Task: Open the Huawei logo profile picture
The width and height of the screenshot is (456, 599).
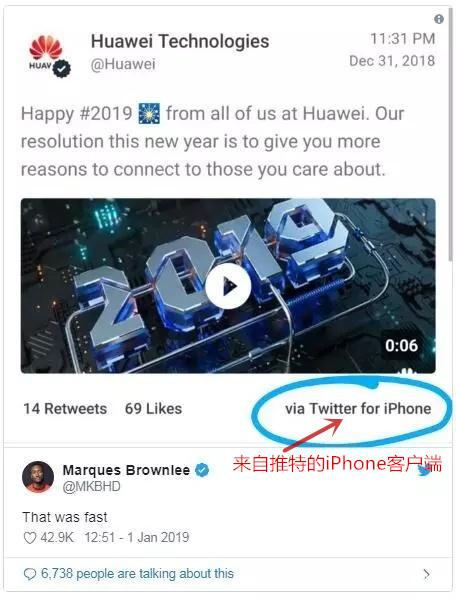Action: [x=45, y=53]
